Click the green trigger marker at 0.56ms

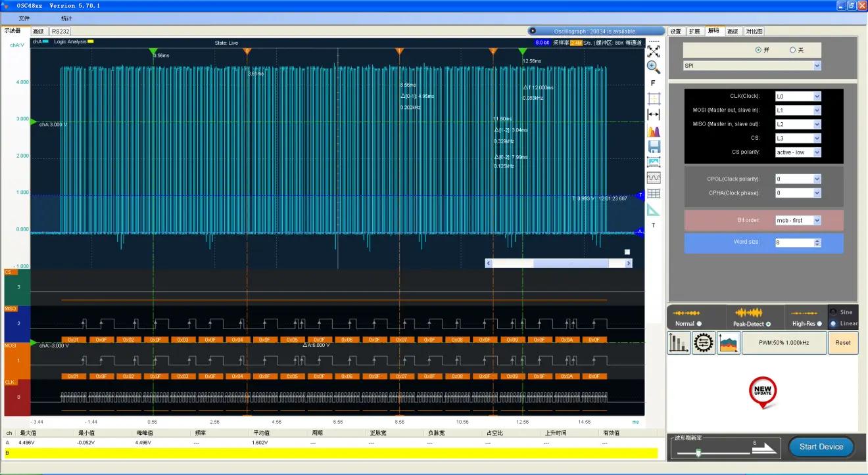[x=153, y=51]
